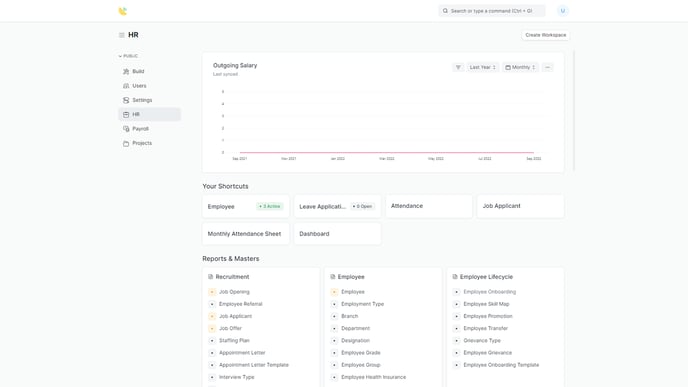Click the indicator dot beside Employee Onboarding
The height and width of the screenshot is (387, 688).
[456, 292]
